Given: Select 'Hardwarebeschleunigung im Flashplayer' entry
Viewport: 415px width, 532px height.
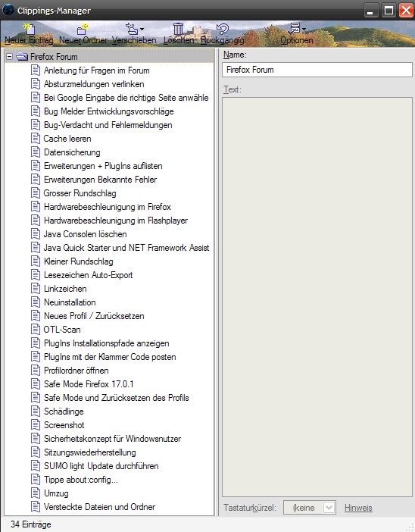Looking at the screenshot, I should pos(116,221).
